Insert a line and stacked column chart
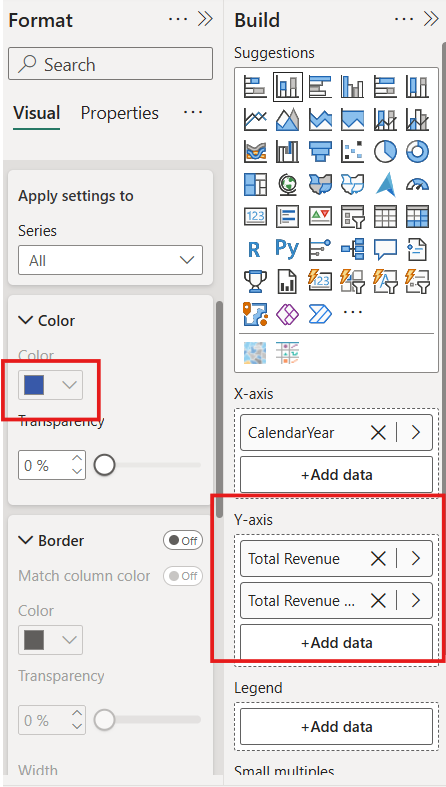Screen dimensions: 446x787 point(385,119)
